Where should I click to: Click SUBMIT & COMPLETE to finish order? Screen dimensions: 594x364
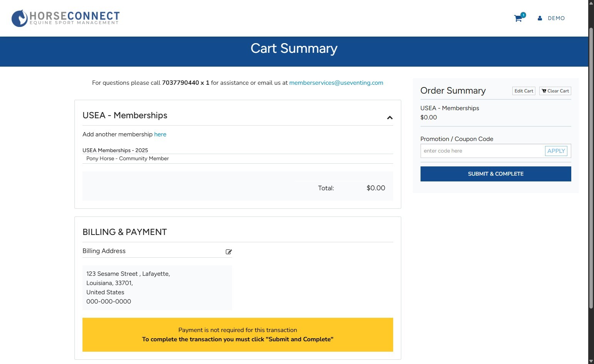[x=495, y=174]
